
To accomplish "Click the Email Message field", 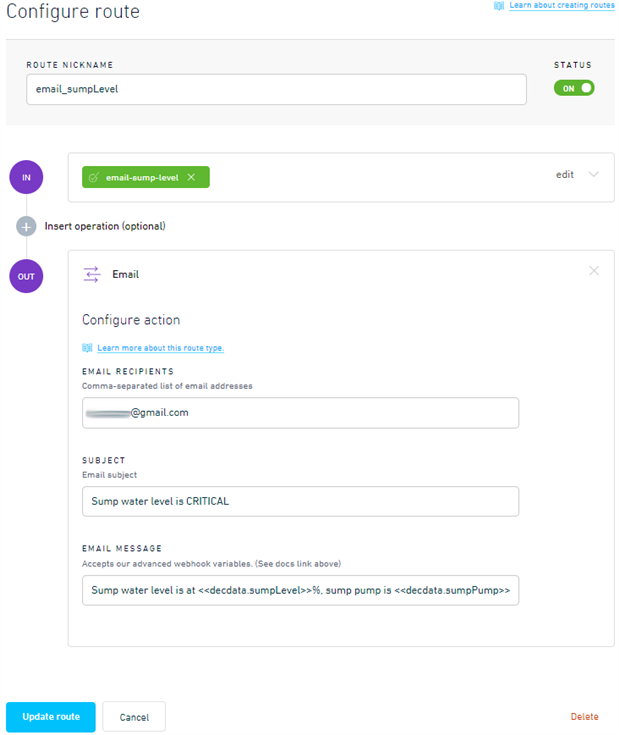I will [x=300, y=590].
